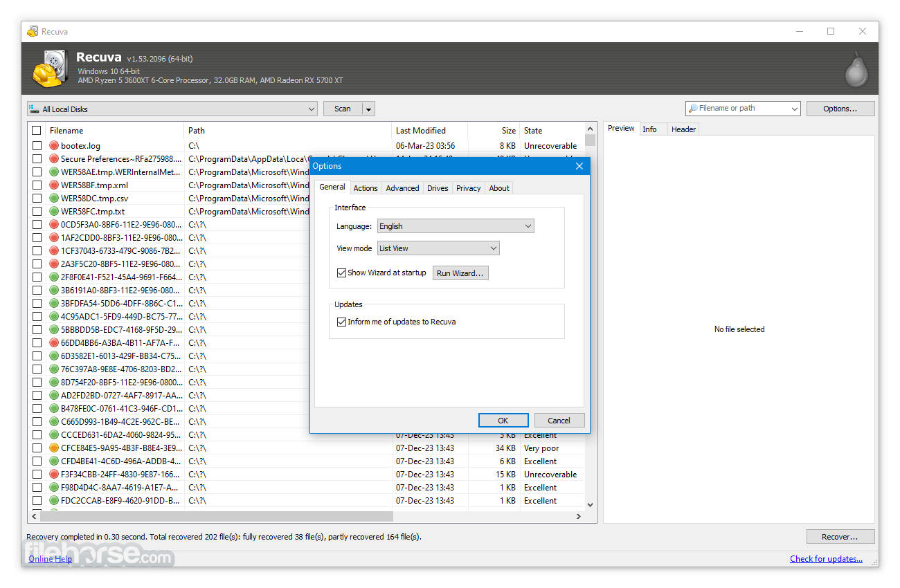This screenshot has width=900, height=588.
Task: Click the Check for updates... link
Action: point(826,559)
